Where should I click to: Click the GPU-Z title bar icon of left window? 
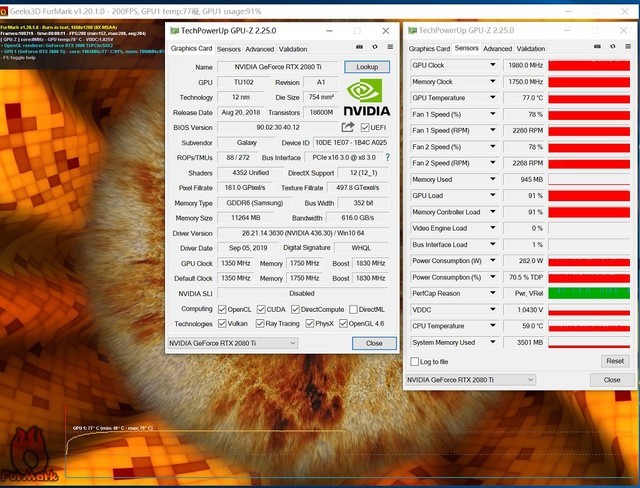tap(174, 31)
